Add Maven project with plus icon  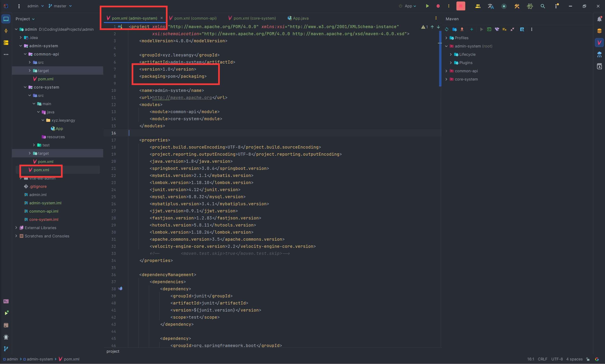(471, 30)
